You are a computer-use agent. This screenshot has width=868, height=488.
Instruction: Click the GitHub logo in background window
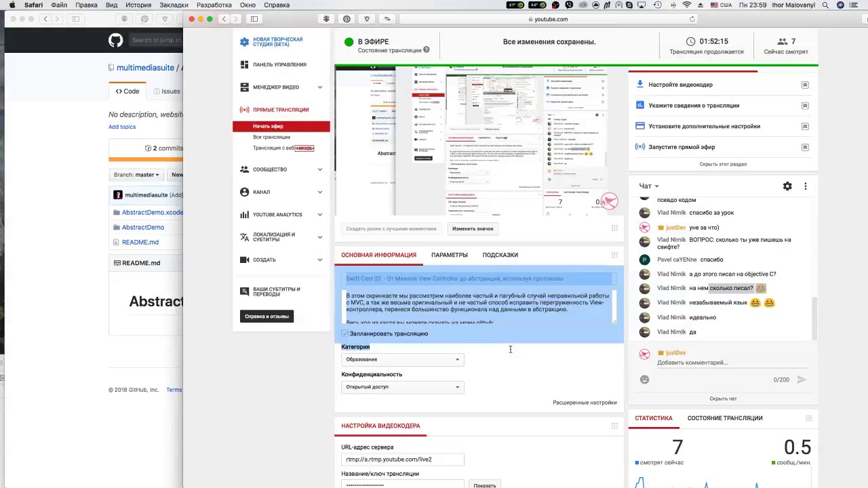115,40
